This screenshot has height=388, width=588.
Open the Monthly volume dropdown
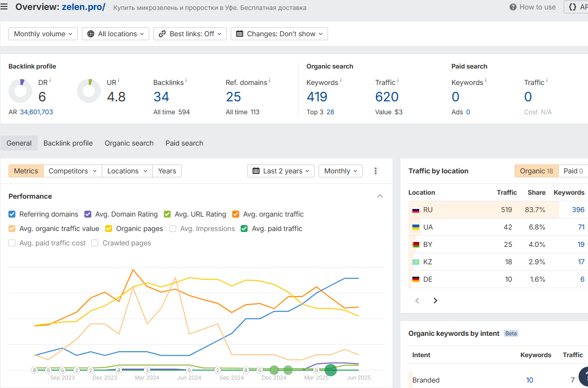(43, 34)
